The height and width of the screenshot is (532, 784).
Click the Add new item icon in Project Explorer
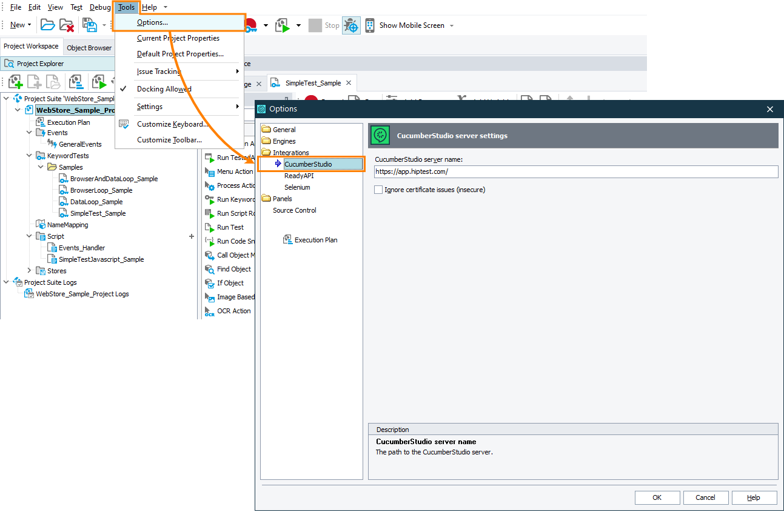(x=15, y=82)
